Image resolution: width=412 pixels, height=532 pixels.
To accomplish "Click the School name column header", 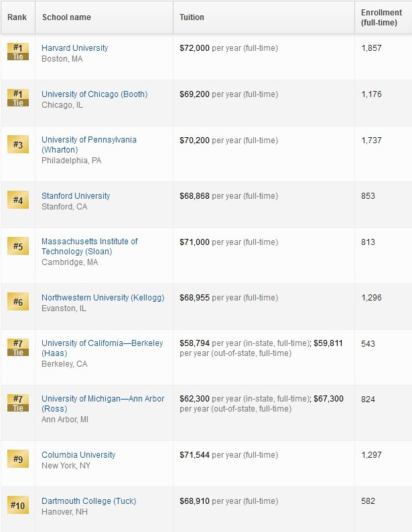I will point(66,17).
